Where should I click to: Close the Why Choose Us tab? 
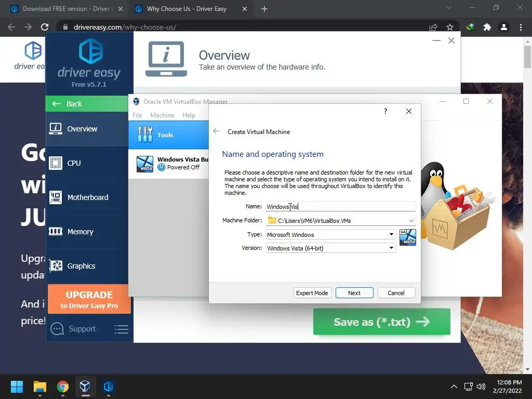tap(245, 9)
